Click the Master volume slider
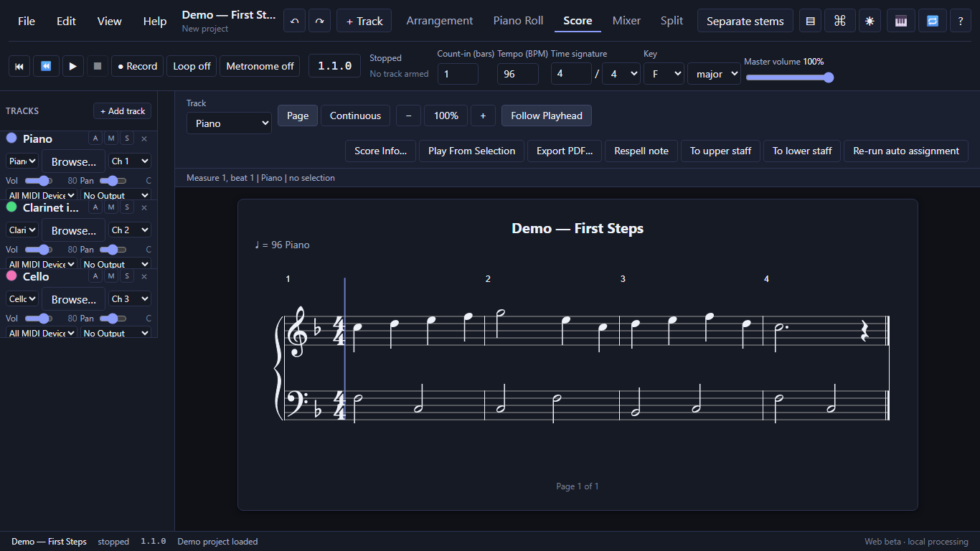This screenshot has height=551, width=980. pos(789,77)
